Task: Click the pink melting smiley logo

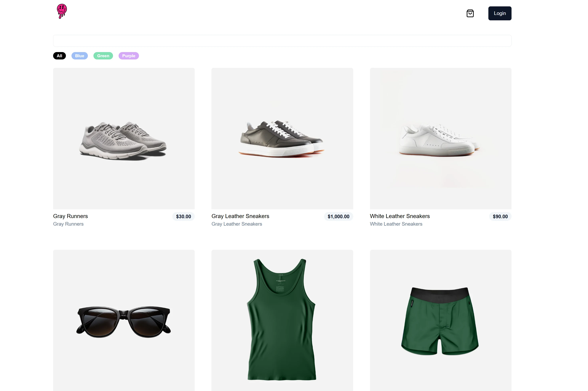Action: tap(62, 11)
